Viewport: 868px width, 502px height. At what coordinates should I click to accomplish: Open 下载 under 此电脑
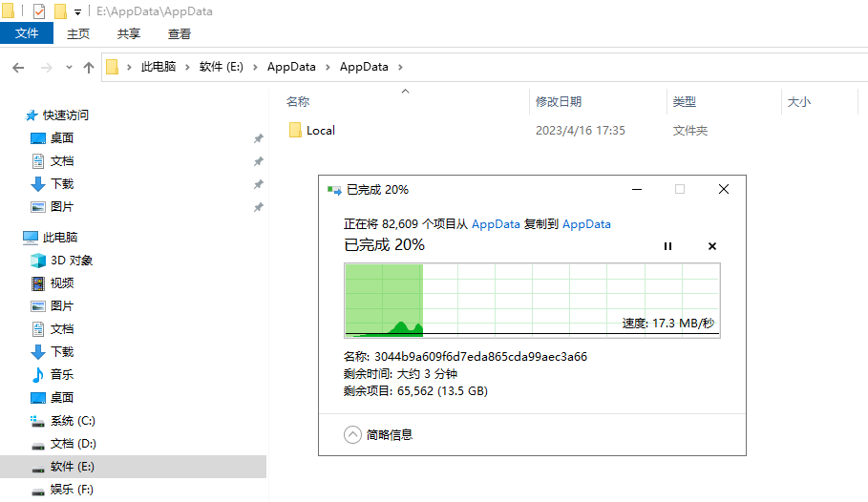coord(62,351)
